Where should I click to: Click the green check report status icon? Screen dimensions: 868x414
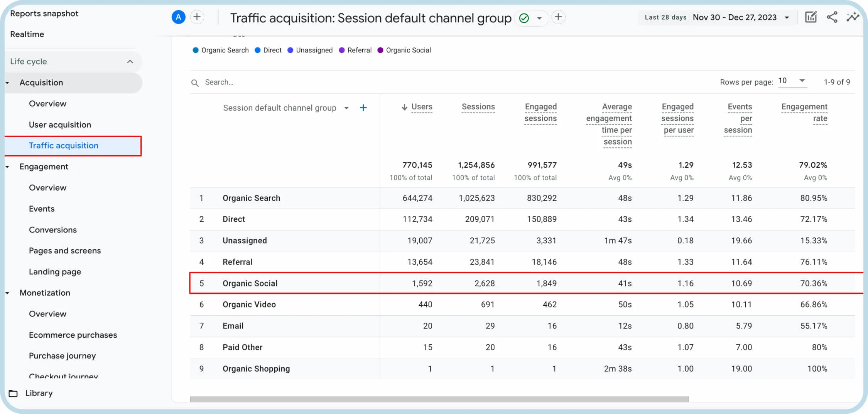524,18
